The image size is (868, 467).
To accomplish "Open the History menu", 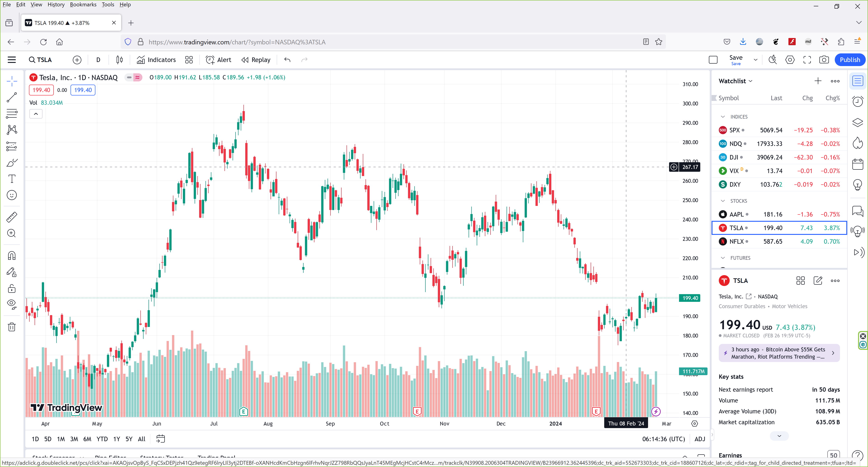I will pos(56,4).
